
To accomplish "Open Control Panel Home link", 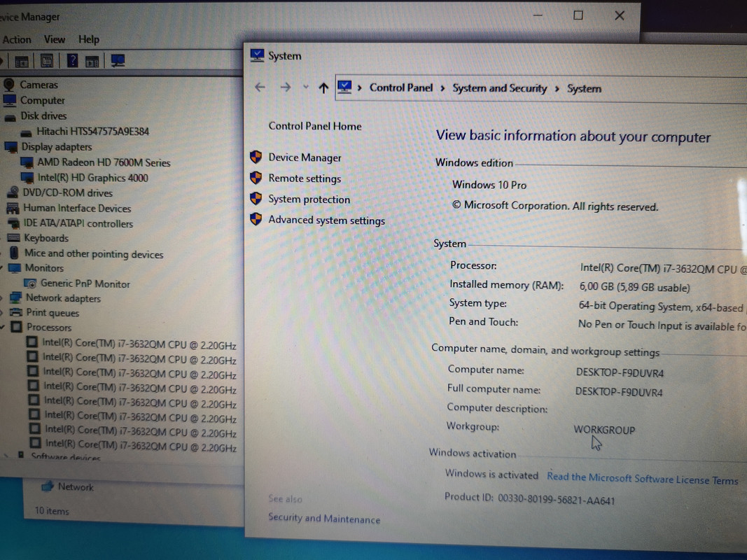I will coord(315,126).
